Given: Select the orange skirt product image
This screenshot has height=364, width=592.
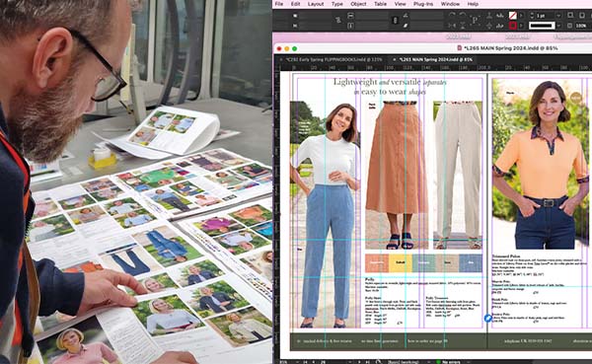Looking at the screenshot, I should (x=397, y=175).
